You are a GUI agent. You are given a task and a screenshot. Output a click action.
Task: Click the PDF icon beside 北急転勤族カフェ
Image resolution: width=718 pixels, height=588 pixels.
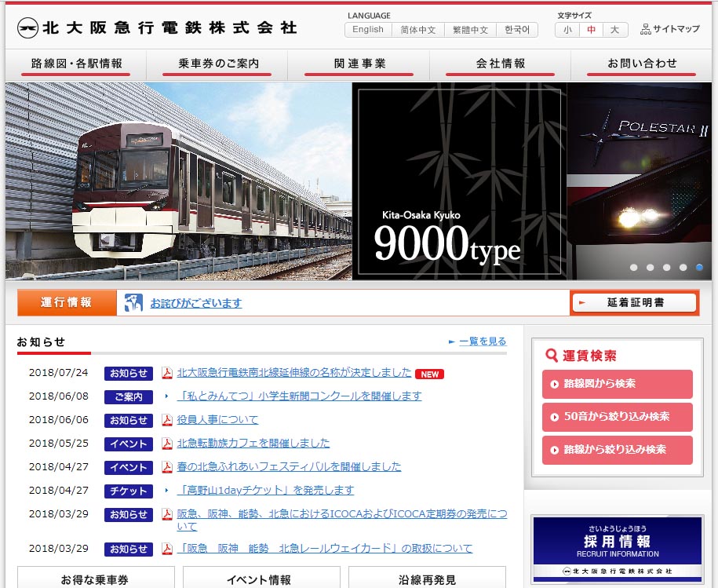[167, 444]
